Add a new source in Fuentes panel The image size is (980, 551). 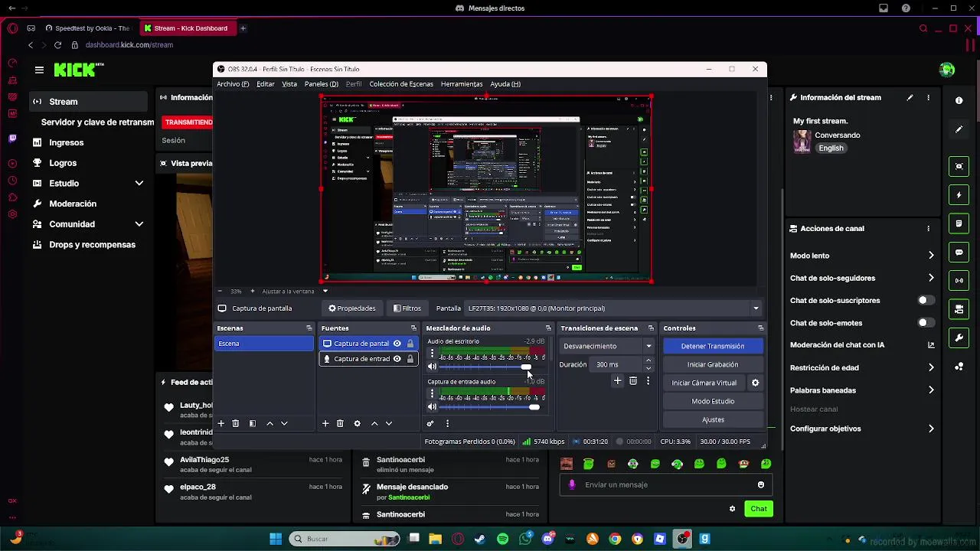click(x=325, y=423)
